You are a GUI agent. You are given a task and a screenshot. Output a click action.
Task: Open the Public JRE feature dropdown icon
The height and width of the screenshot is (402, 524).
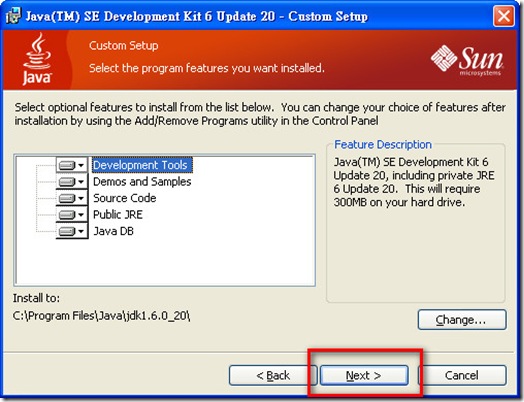point(72,214)
